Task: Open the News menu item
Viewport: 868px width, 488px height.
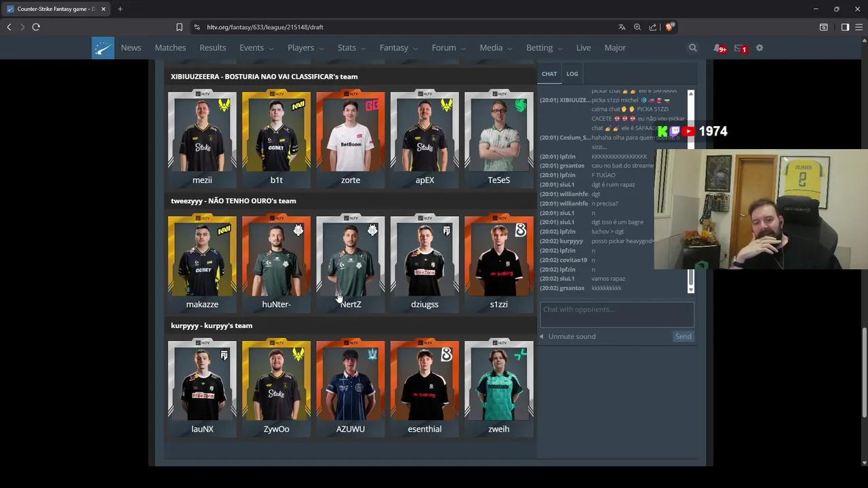Action: 131,48
